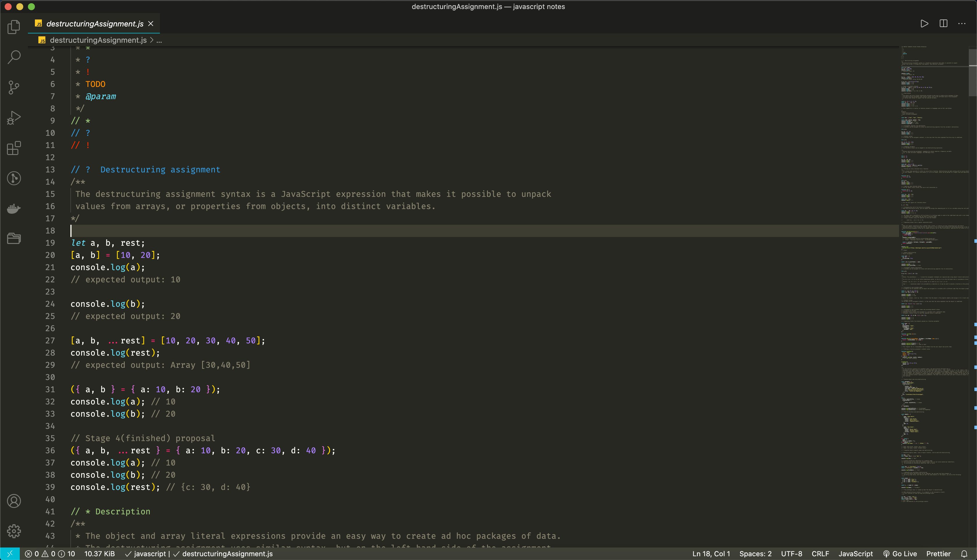The image size is (977, 560).
Task: Open the Docker view icon
Action: click(x=14, y=208)
